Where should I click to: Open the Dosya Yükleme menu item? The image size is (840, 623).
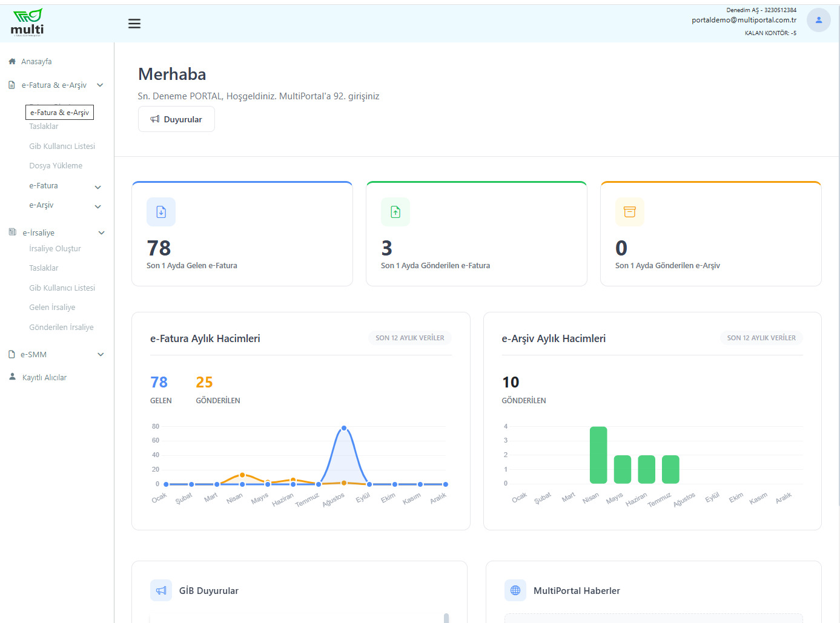[56, 166]
